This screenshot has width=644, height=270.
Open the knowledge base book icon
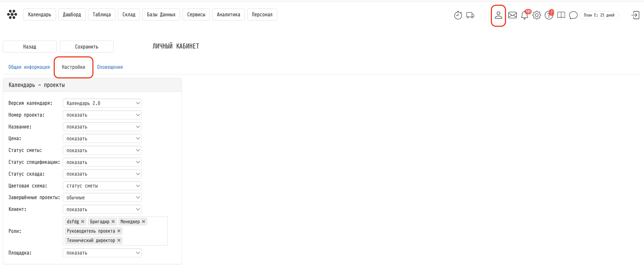pos(561,15)
